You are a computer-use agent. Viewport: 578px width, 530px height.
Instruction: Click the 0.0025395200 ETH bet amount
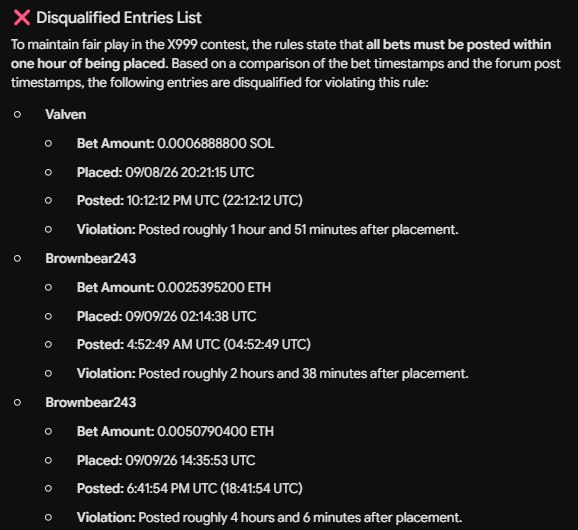[214, 287]
